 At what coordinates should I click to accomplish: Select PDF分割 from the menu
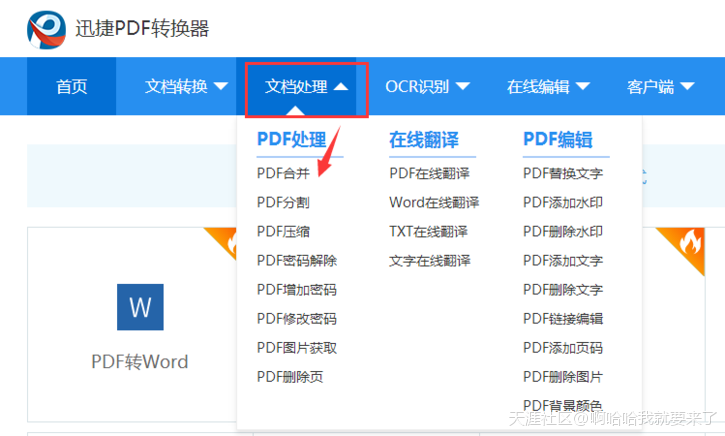point(283,203)
